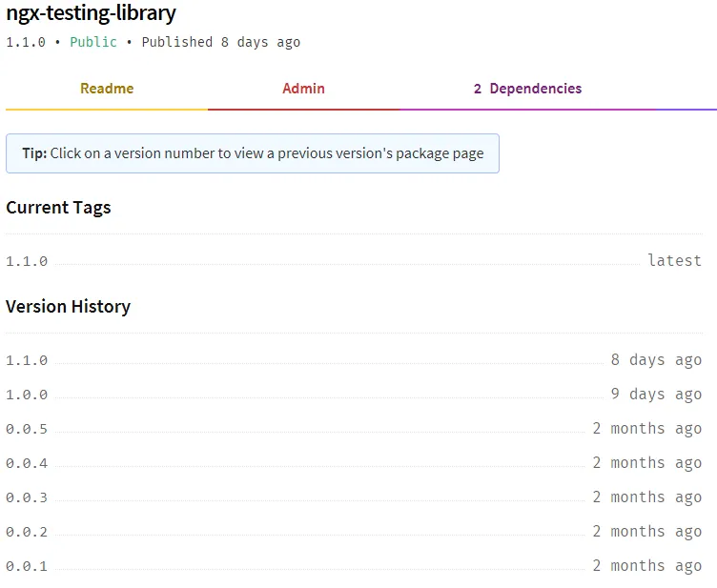717x588 pixels.
Task: Open version 1.0.0 package page
Action: point(27,395)
